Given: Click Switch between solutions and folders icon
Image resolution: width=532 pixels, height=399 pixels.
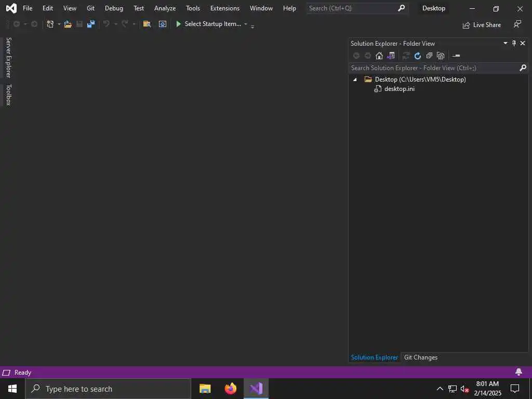Looking at the screenshot, I should coord(391,56).
